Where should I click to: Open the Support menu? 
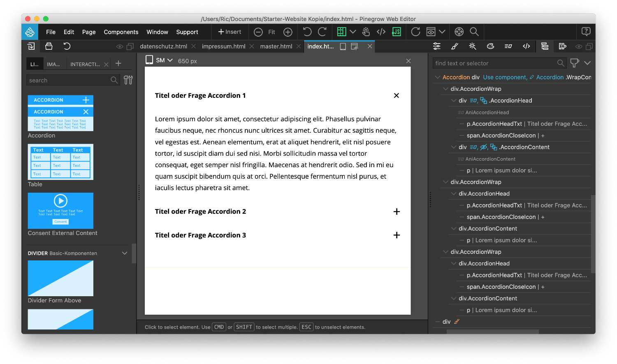tap(187, 32)
